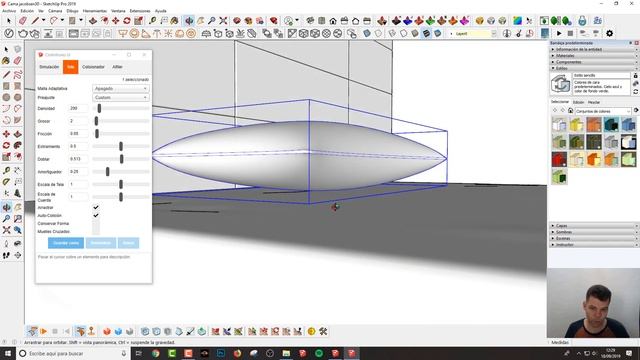Activate the Push/Pull tool in top toolbar

pyautogui.click(x=93, y=20)
